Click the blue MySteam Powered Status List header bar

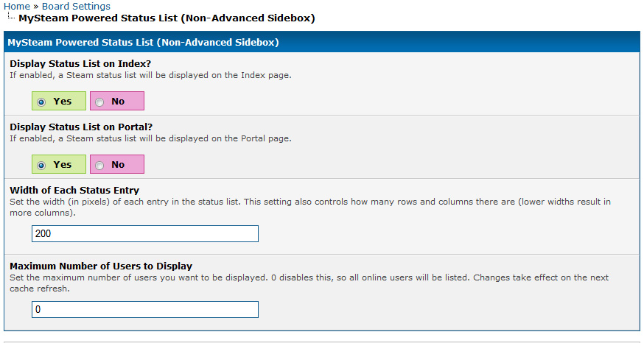coord(322,42)
